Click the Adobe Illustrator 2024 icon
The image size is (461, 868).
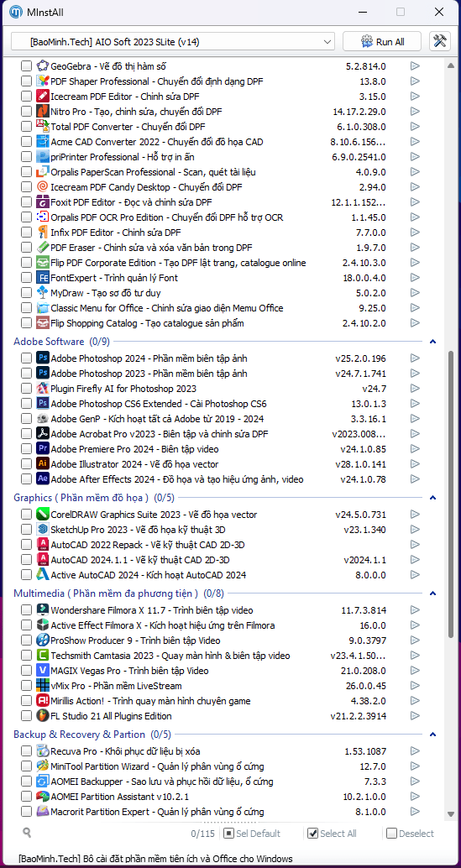pyautogui.click(x=43, y=464)
